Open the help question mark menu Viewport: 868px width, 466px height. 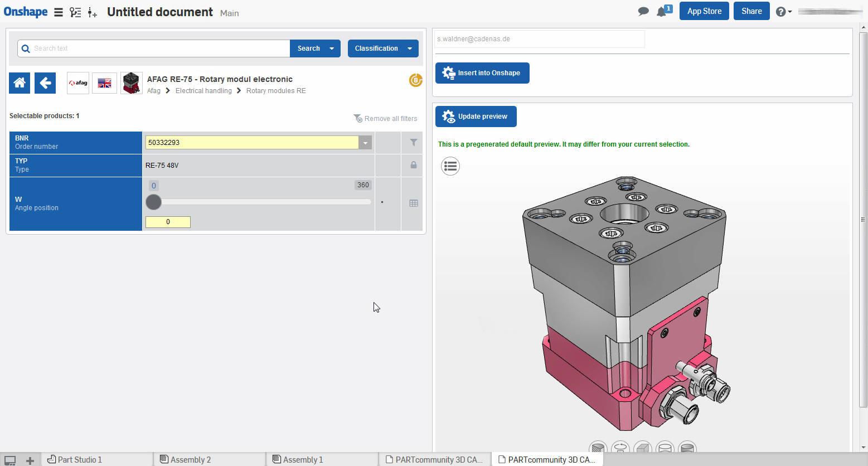pyautogui.click(x=783, y=12)
